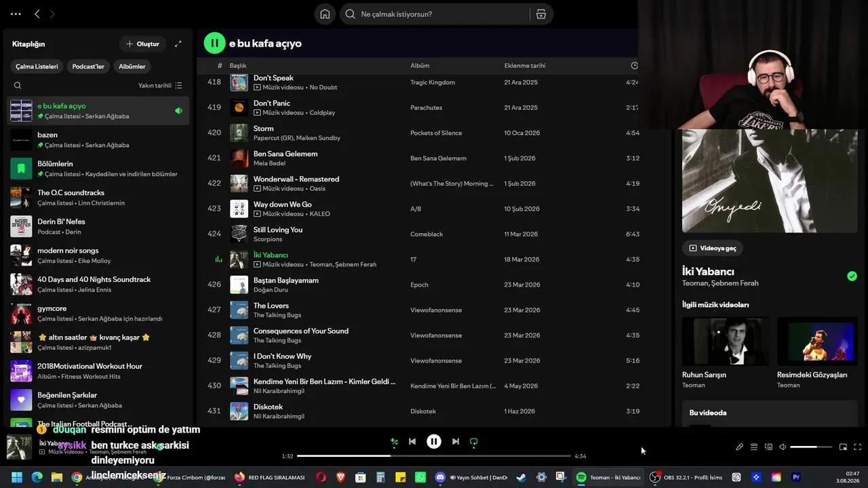
Task: Click the Videoya geç button
Action: (713, 248)
